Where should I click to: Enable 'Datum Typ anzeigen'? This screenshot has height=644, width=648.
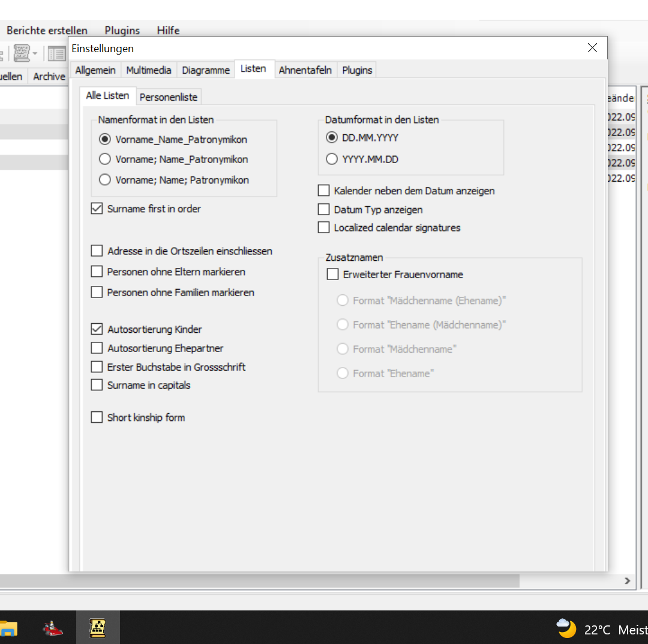click(323, 209)
